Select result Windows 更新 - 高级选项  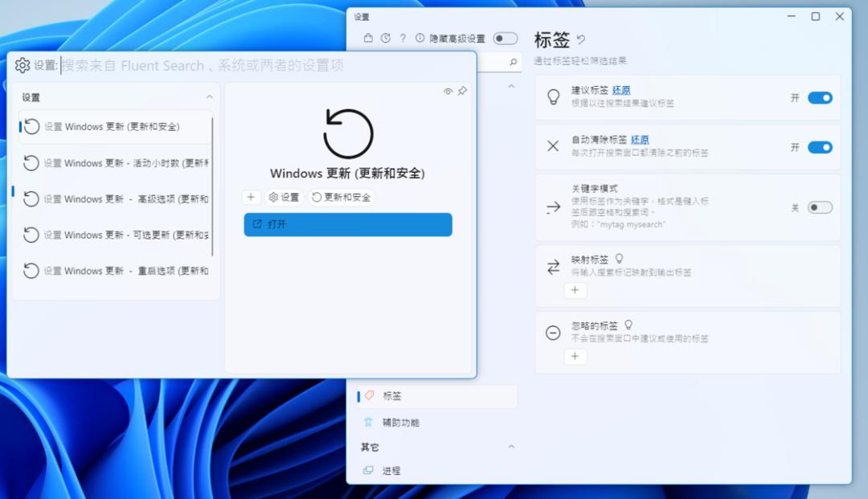(x=115, y=199)
